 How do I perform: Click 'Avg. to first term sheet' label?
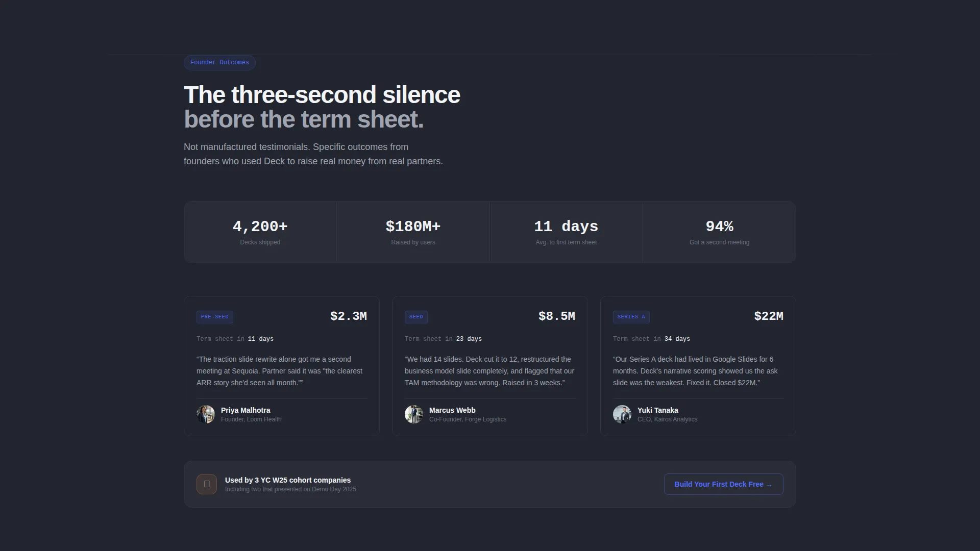coord(566,242)
